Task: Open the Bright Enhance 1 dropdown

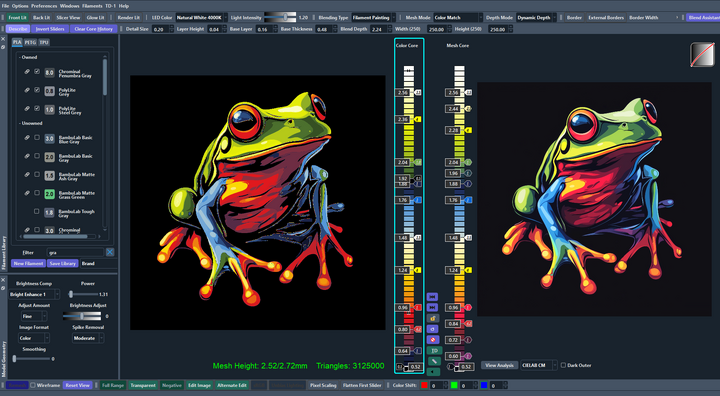Action: [35, 294]
